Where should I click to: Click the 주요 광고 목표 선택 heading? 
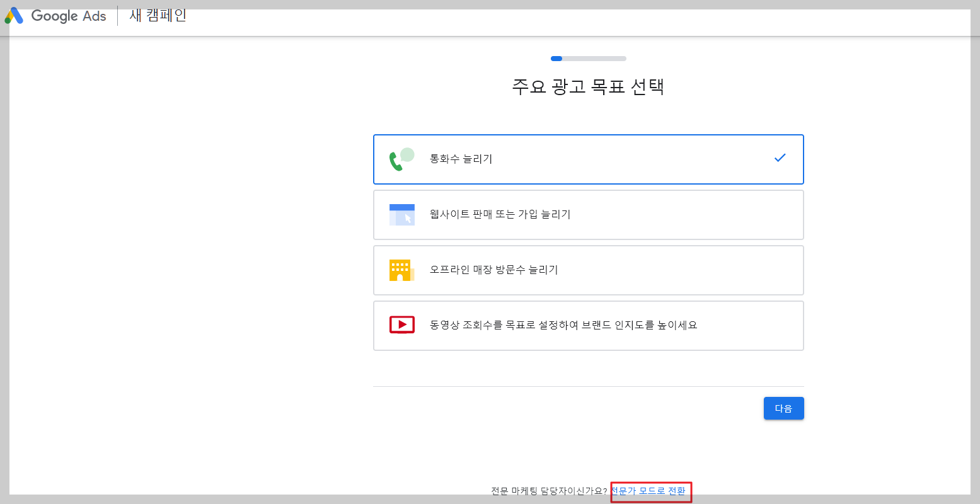tap(588, 86)
